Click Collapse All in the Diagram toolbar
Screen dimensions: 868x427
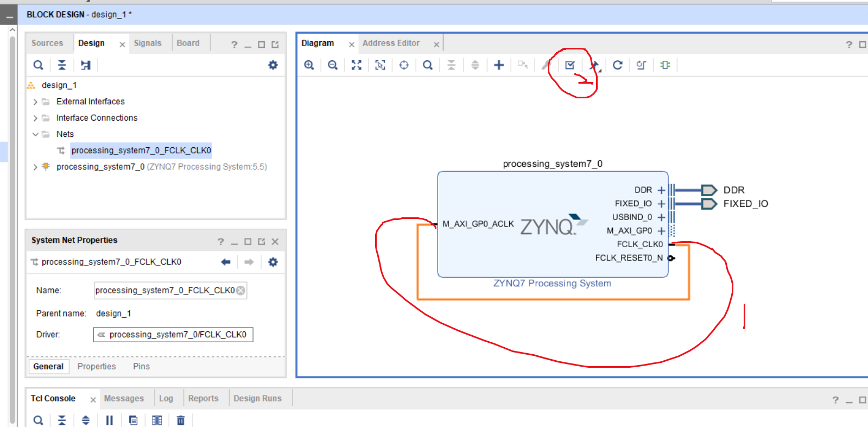point(451,65)
